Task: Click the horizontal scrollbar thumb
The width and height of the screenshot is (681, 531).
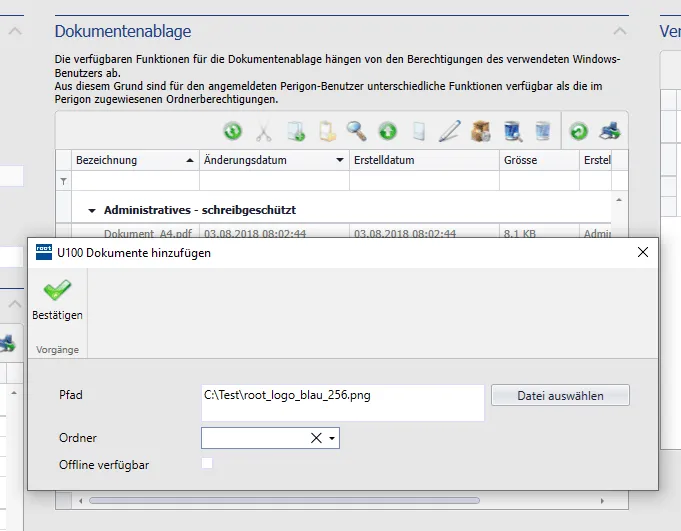Action: (284, 501)
